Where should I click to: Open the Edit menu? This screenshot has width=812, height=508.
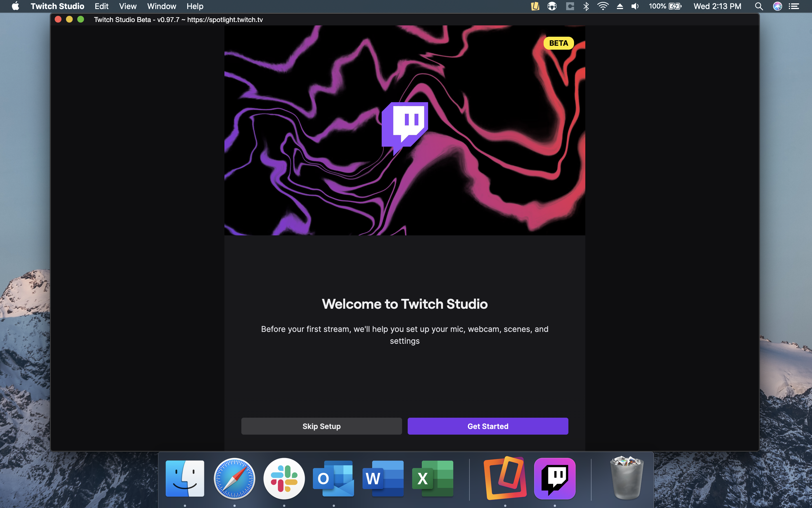coord(101,6)
